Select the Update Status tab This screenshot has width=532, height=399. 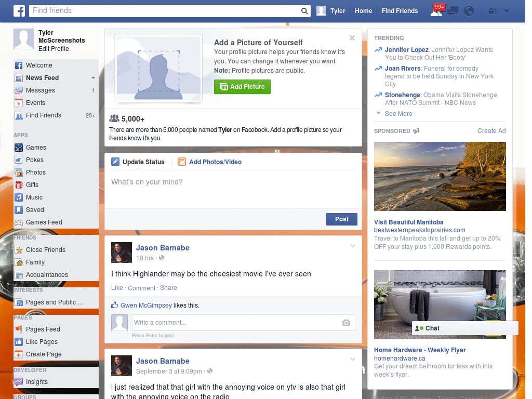click(x=138, y=162)
